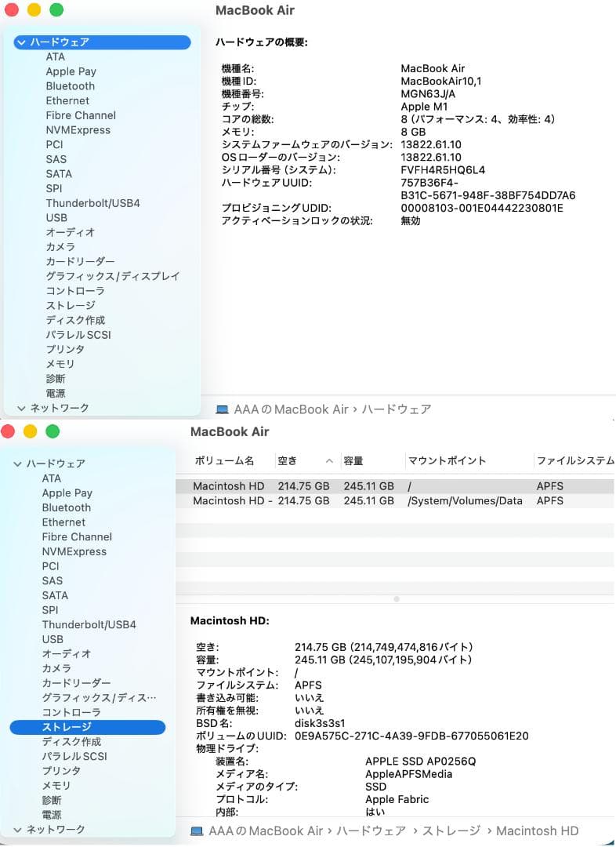Image resolution: width=616 pixels, height=847 pixels.
Task: Collapse ハードウェア chevron in the hardware overview window
Action: pos(21,42)
